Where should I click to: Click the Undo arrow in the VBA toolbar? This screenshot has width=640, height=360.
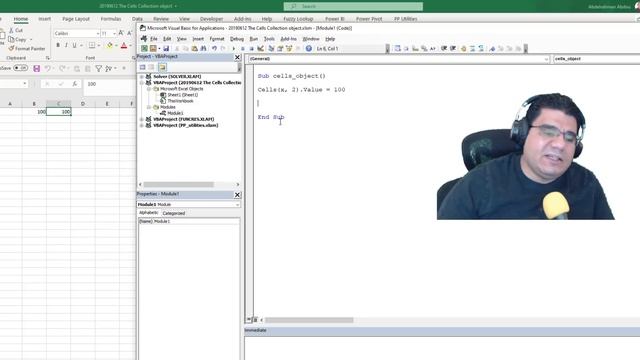[214, 49]
